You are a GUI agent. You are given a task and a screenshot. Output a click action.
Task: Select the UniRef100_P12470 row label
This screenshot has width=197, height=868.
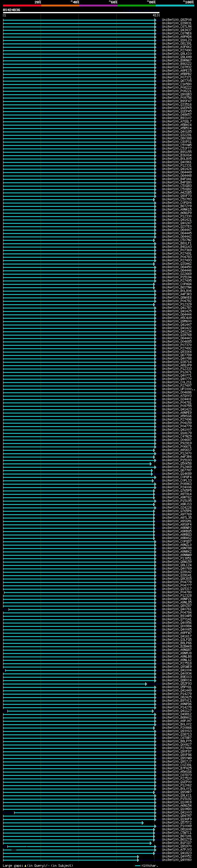pos(176,453)
